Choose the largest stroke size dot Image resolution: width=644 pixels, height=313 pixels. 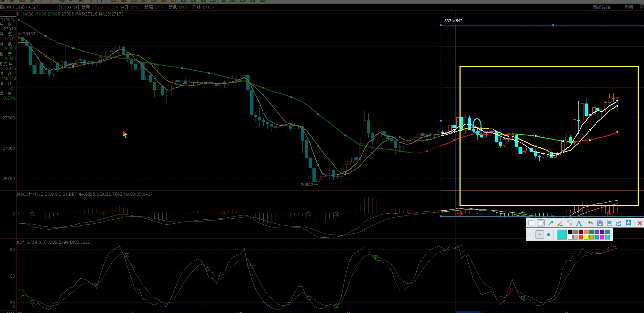[549, 235]
